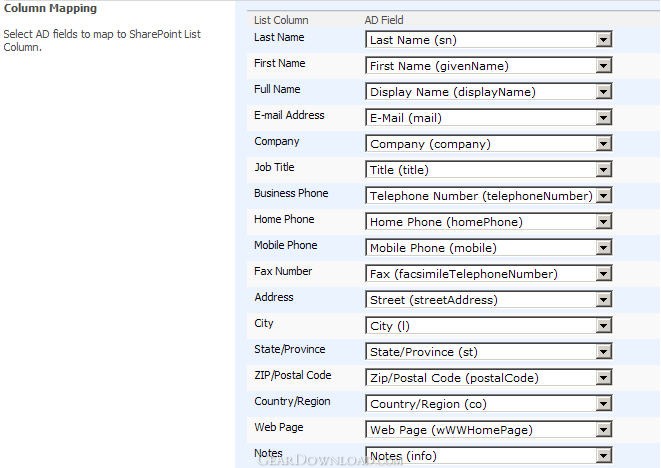Viewport: 661px width, 468px height.
Task: Expand the Notes (info) dropdown
Action: click(x=489, y=456)
